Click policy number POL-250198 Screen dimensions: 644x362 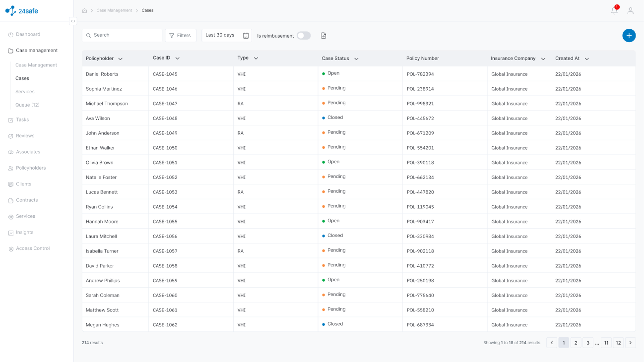tap(420, 281)
